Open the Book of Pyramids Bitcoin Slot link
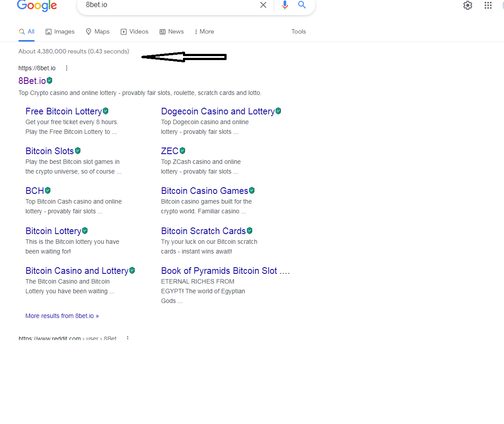Screen dimensions: 504x424 click(225, 271)
